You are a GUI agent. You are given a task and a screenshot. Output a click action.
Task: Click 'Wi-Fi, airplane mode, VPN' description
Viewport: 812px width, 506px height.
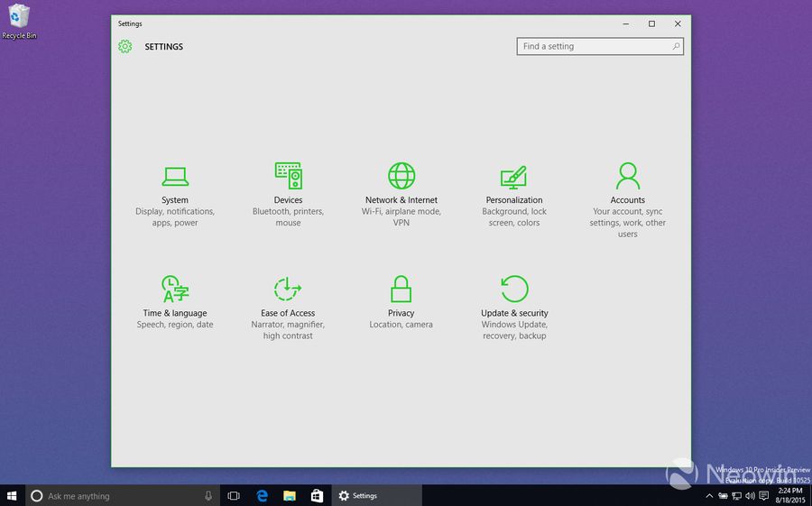click(x=401, y=217)
